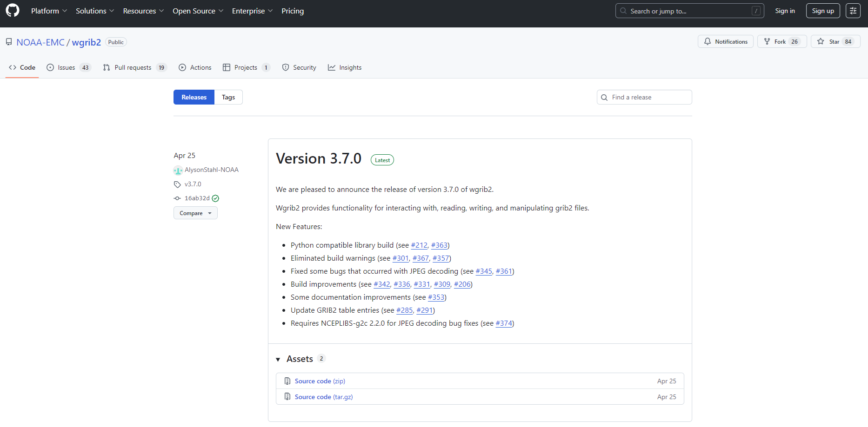Click the Pull requests icon
Screen dimensions: 868x427
[107, 67]
